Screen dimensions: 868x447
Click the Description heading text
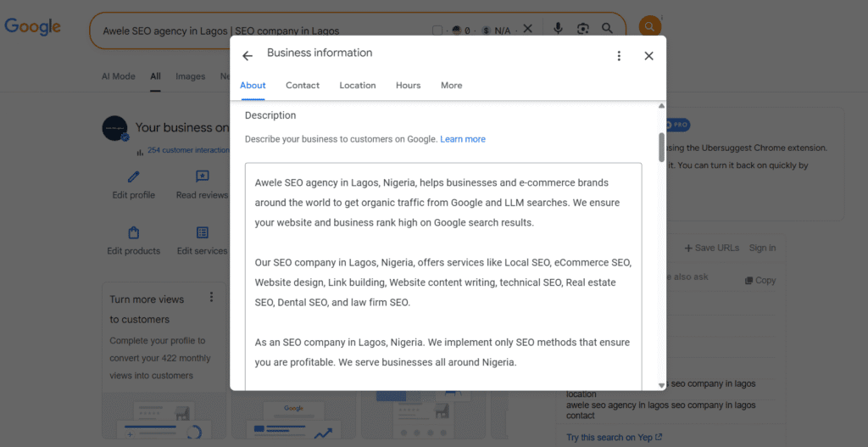click(270, 115)
